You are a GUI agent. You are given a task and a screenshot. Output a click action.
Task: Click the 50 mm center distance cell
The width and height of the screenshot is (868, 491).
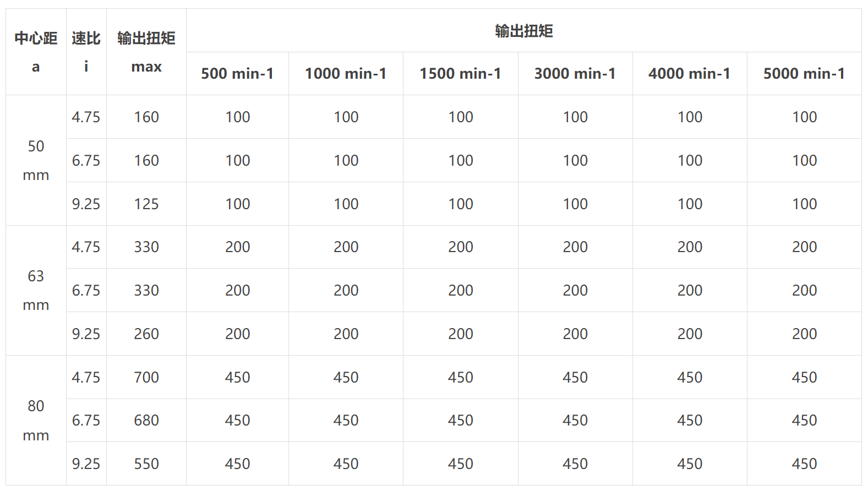(36, 160)
